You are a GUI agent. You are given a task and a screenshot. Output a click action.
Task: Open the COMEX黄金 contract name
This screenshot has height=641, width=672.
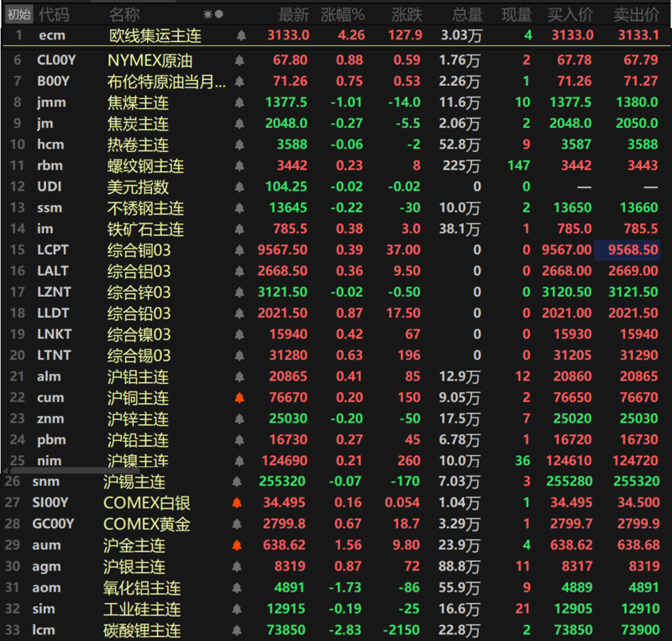146,524
